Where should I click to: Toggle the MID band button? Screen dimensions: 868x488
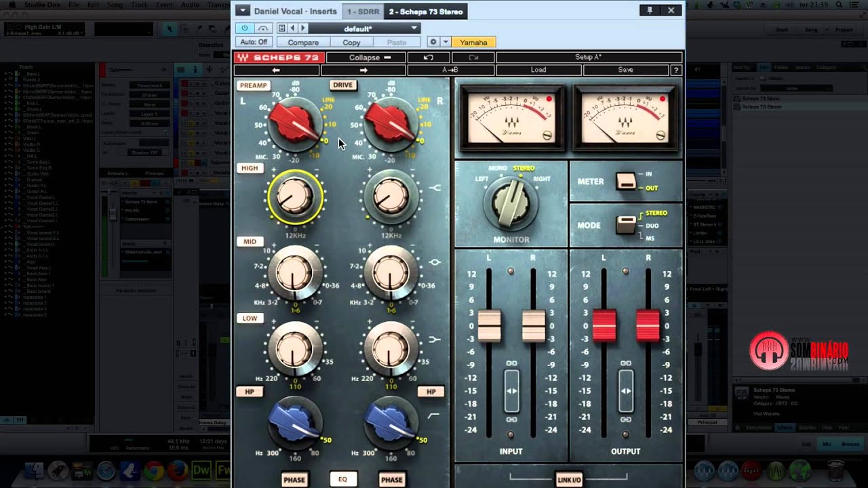tap(250, 241)
